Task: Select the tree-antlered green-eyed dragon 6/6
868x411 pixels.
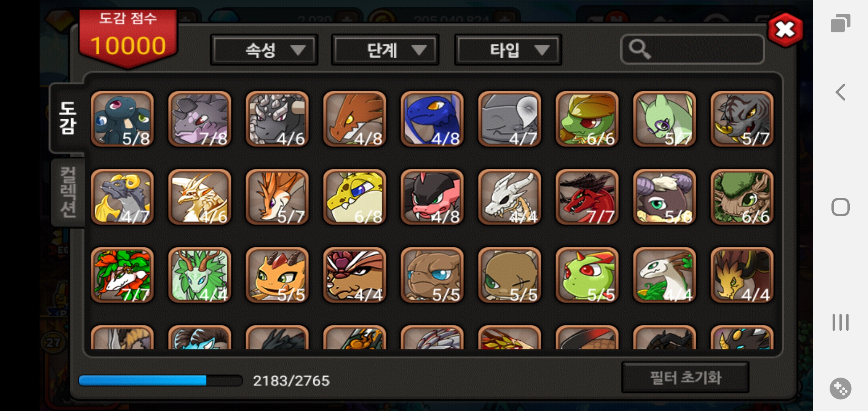Action: coord(742,197)
